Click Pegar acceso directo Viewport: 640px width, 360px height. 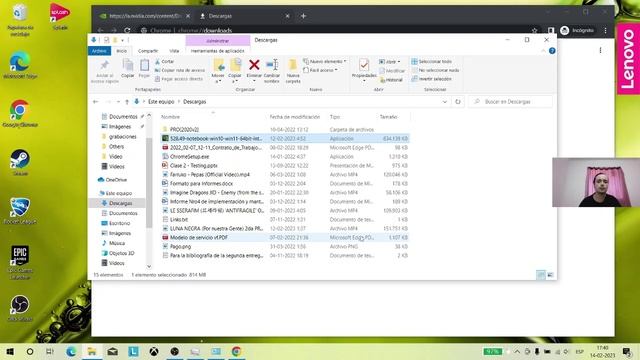pos(179,79)
